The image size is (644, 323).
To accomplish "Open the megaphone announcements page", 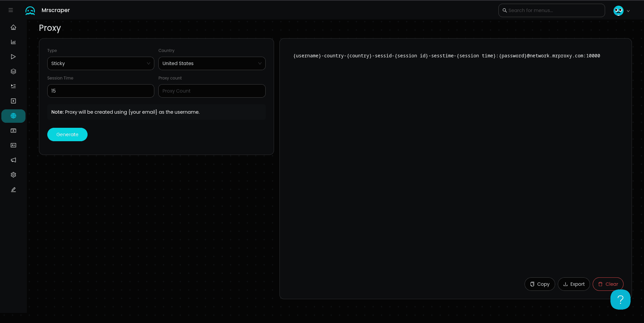I will click(x=13, y=160).
